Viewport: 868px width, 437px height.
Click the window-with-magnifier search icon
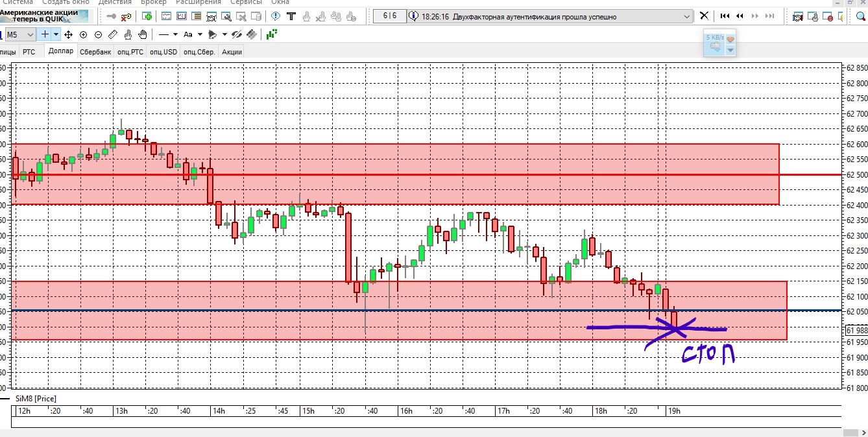(226, 16)
